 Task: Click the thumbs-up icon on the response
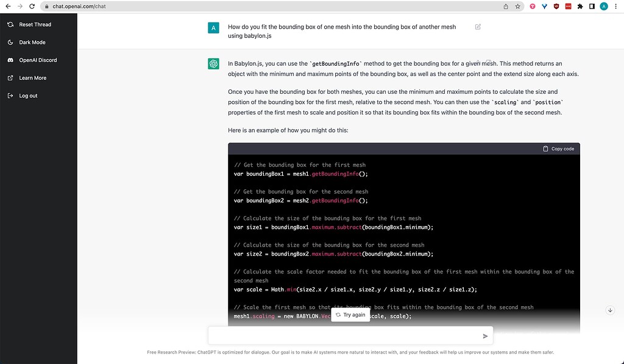pos(478,62)
